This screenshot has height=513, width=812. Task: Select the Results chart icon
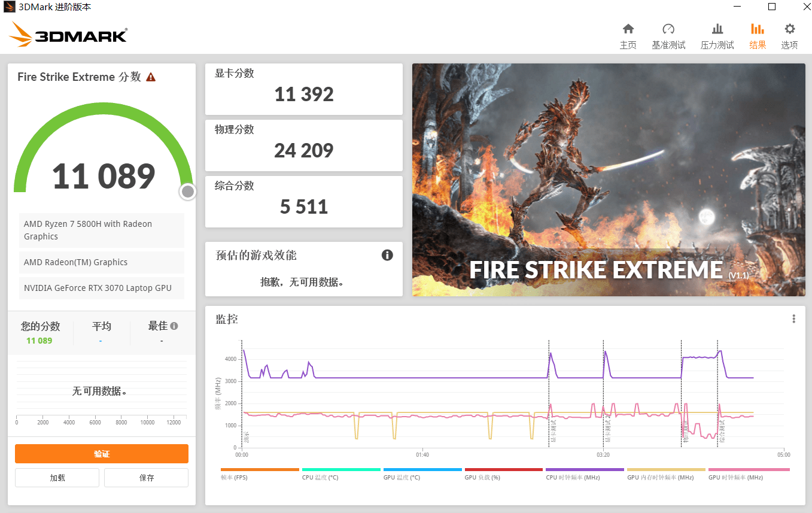pos(757,29)
